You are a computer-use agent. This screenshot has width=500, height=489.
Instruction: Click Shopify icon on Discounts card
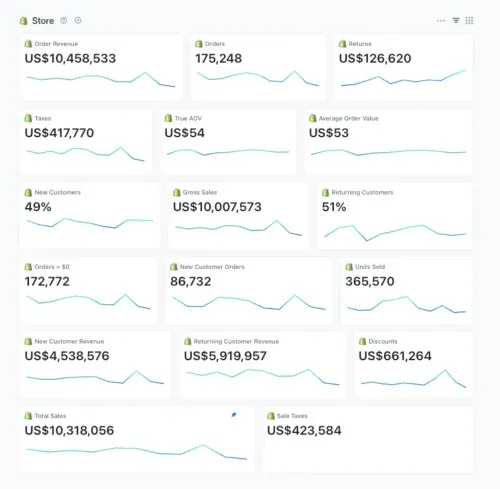tap(362, 341)
